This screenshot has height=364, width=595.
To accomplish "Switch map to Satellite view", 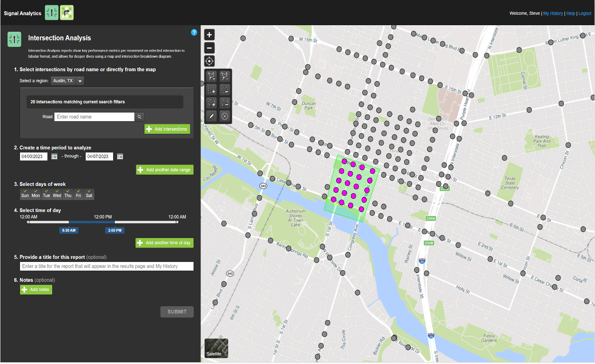I will pos(216,348).
